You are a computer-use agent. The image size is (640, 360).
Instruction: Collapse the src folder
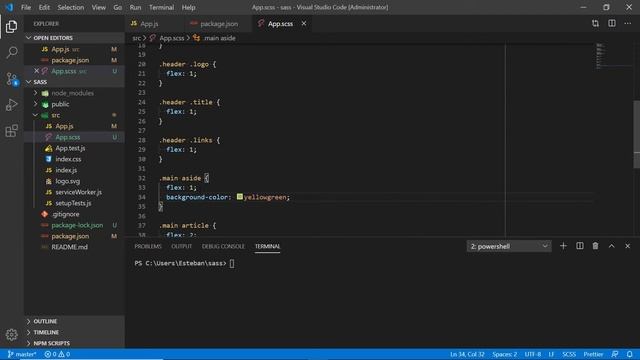tap(36, 115)
